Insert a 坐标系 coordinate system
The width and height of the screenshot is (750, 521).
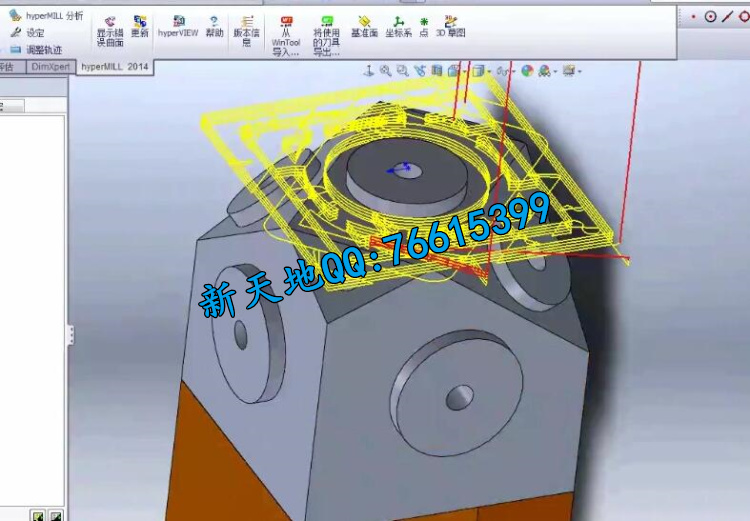(398, 26)
